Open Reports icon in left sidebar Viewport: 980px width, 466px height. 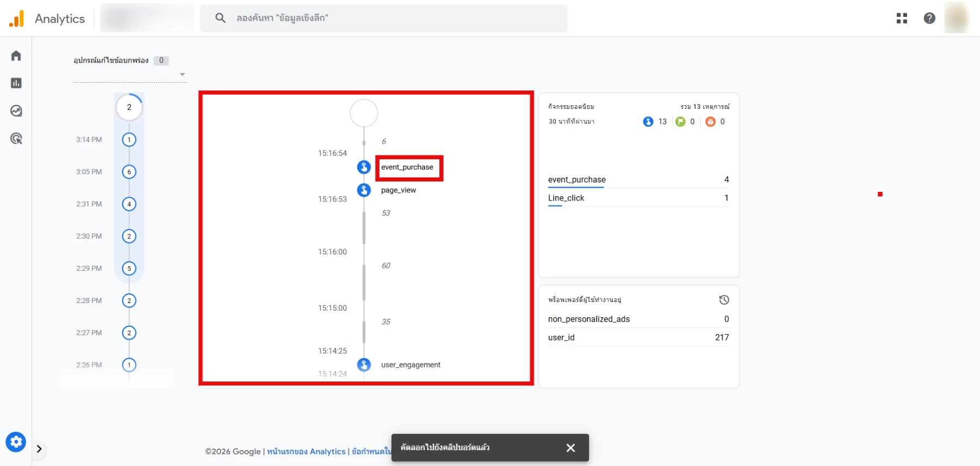[16, 83]
